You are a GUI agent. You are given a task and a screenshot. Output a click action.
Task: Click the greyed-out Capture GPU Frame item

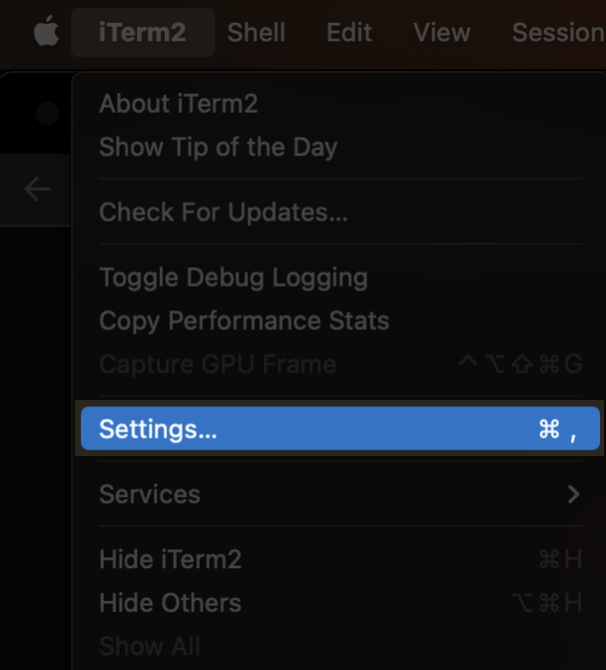point(217,364)
